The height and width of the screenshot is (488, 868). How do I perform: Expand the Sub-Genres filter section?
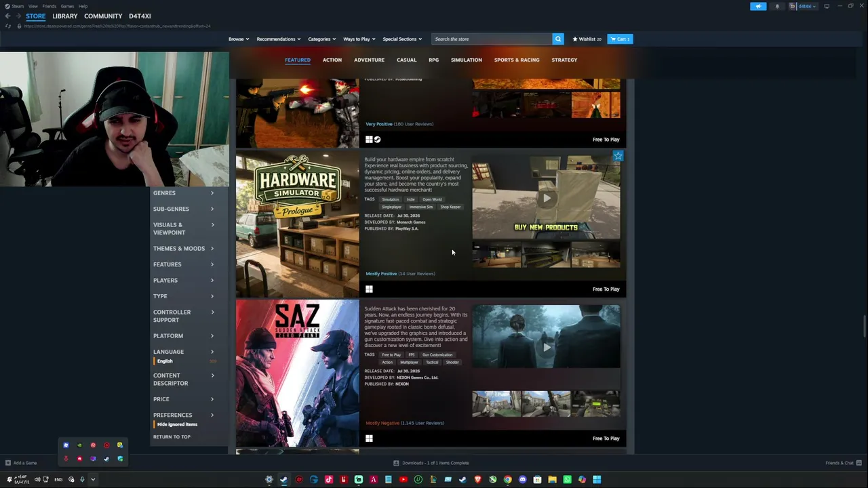click(184, 209)
